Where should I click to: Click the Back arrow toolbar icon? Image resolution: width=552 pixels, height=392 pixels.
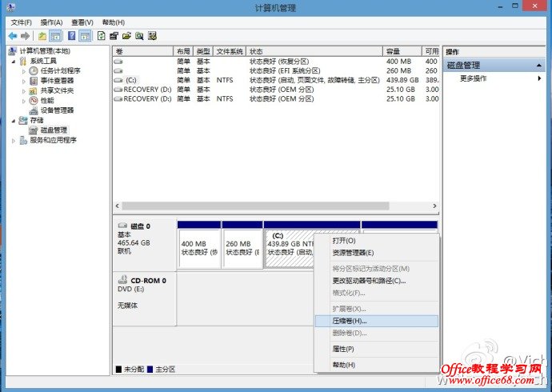[13, 36]
